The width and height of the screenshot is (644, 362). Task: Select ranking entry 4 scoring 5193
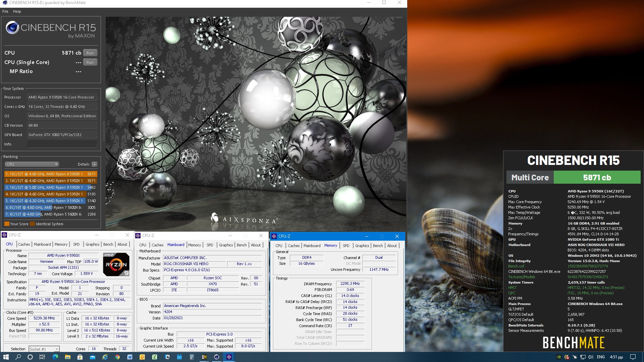pos(51,194)
